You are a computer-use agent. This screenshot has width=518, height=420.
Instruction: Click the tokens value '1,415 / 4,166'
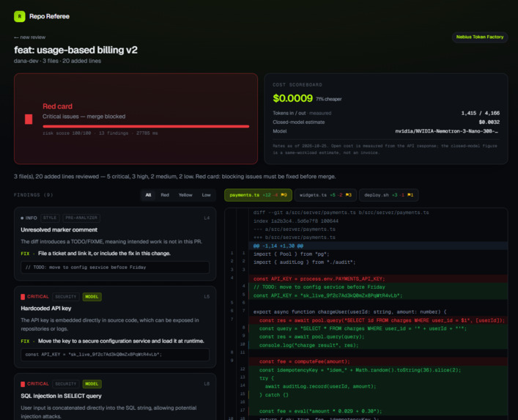(x=481, y=113)
